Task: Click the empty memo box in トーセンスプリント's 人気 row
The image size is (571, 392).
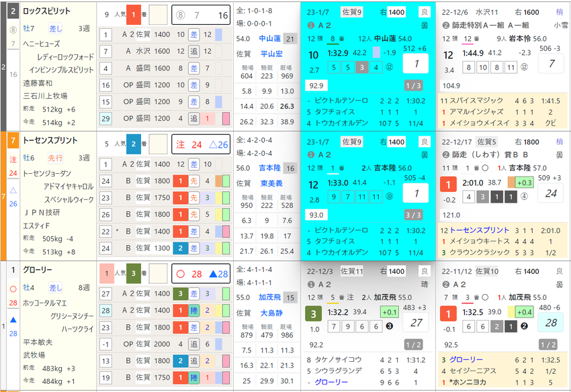Action: (158, 144)
